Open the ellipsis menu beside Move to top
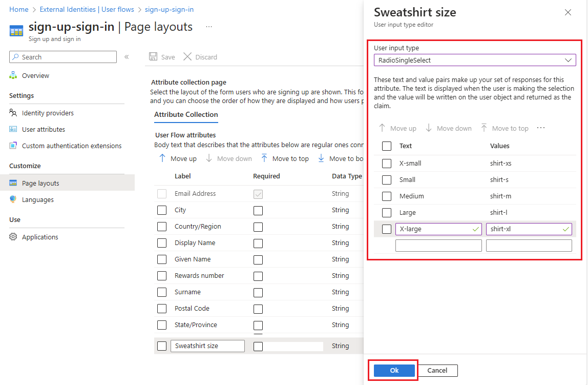This screenshot has width=588, height=385. [x=541, y=128]
